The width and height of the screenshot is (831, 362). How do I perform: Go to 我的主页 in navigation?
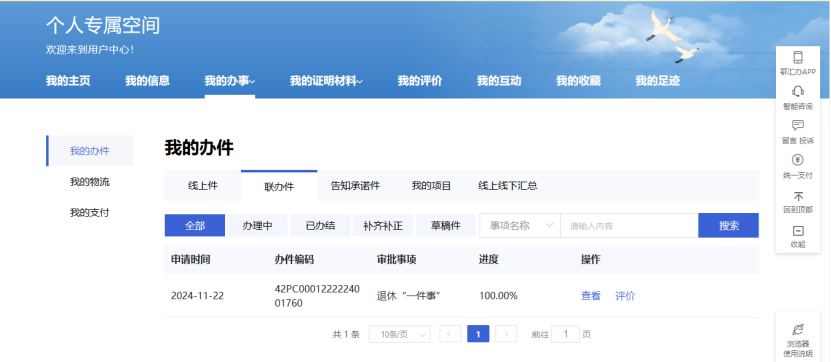pyautogui.click(x=68, y=81)
